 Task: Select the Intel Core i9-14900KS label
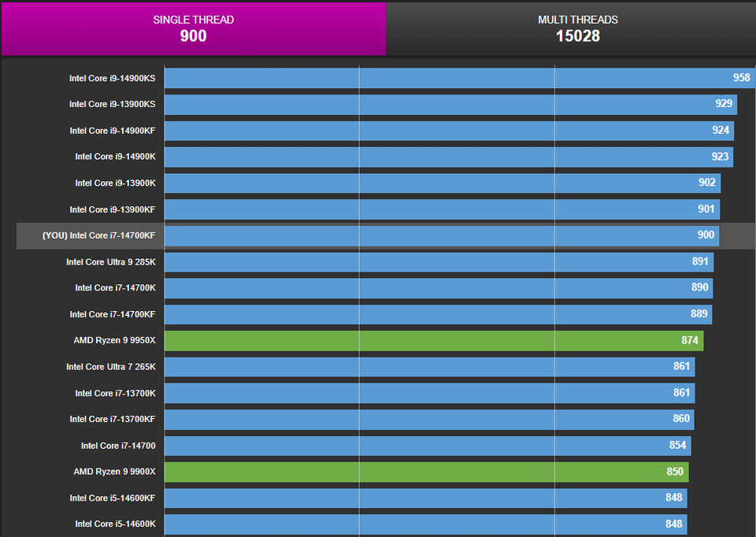[113, 78]
